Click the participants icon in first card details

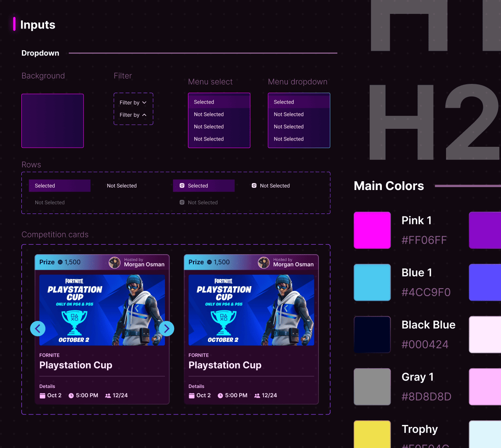(108, 396)
